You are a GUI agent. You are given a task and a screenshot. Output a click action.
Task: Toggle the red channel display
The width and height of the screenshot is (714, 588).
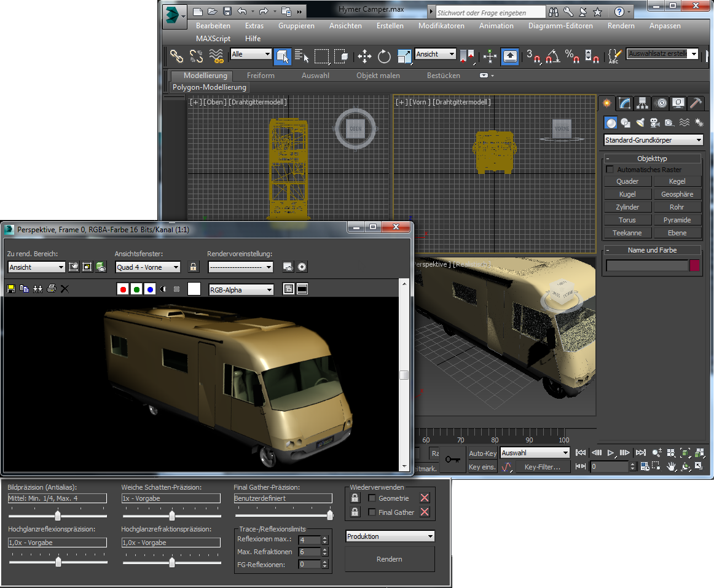[x=123, y=289]
